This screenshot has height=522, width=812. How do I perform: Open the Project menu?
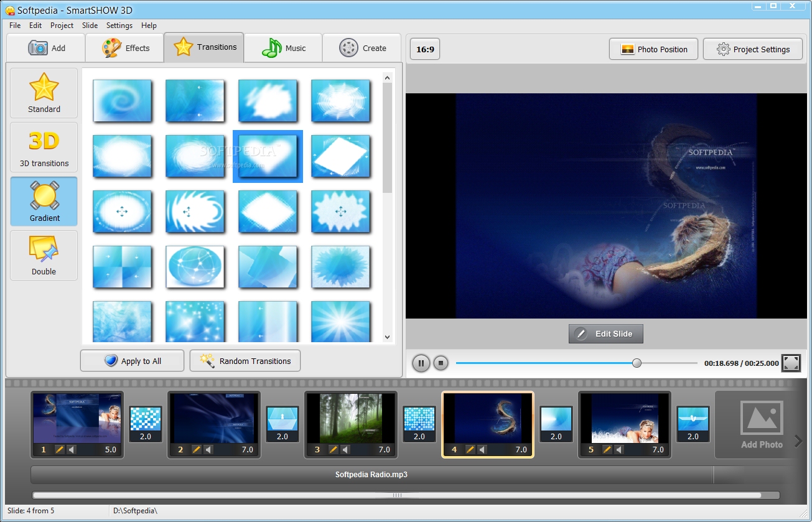[x=62, y=26]
